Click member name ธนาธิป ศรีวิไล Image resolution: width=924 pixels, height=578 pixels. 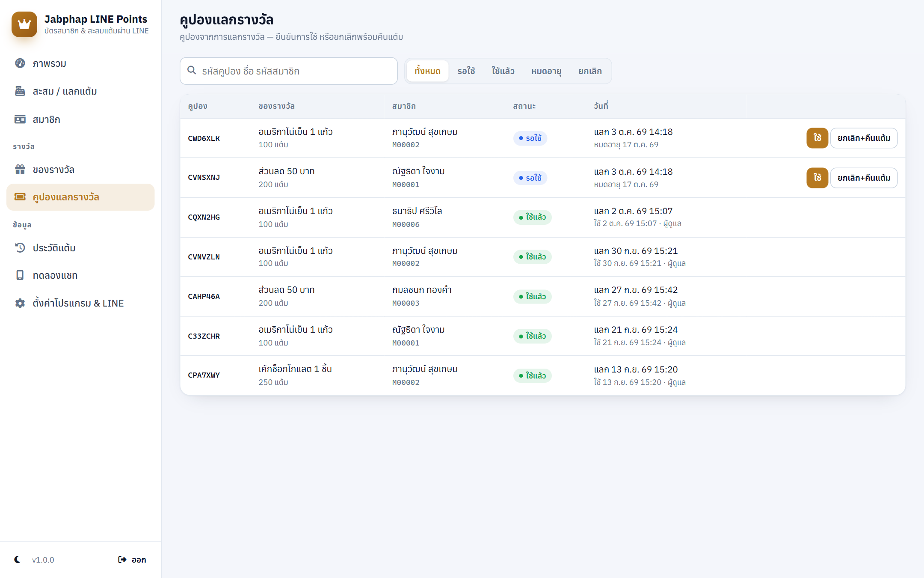tap(417, 211)
